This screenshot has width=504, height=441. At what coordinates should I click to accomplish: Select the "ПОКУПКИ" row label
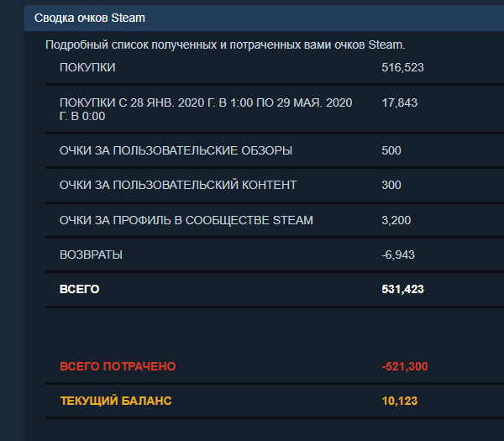(x=87, y=67)
